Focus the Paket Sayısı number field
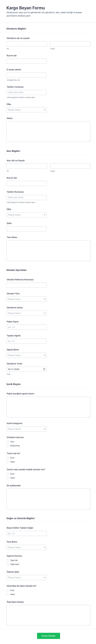This screenshot has width=96, height=644. [26, 327]
